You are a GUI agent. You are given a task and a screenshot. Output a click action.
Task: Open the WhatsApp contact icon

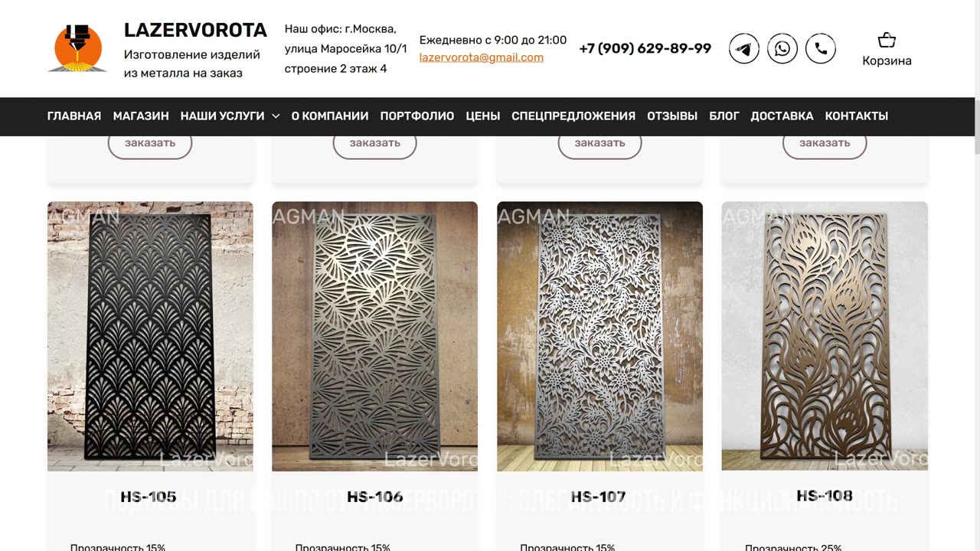click(x=782, y=49)
